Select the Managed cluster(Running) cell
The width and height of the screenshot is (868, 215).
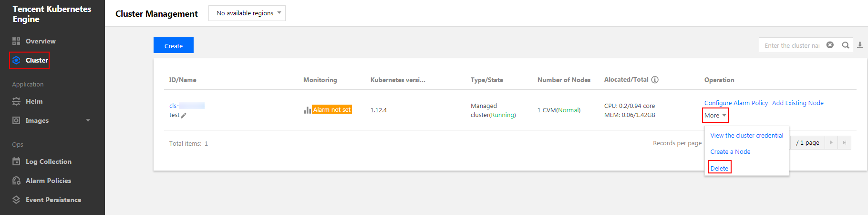(493, 110)
